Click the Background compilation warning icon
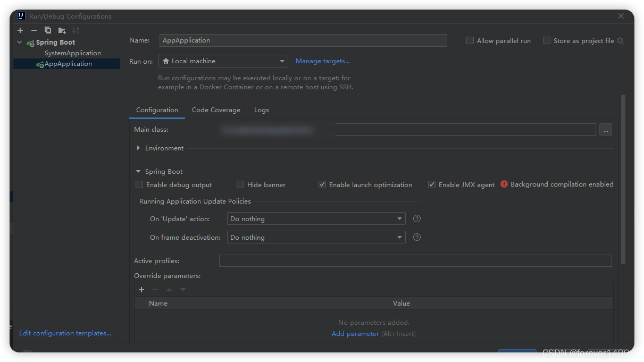Viewport: 644px width, 362px height. coord(504,184)
